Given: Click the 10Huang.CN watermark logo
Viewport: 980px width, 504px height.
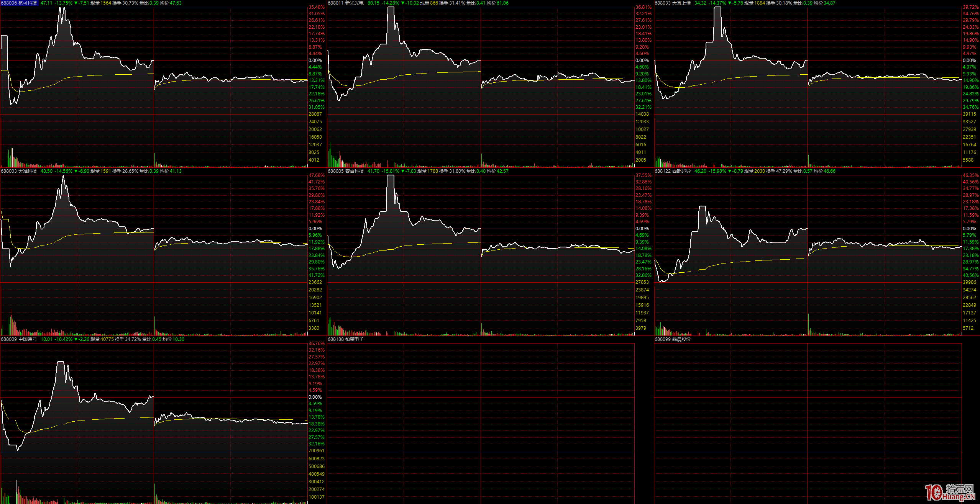Looking at the screenshot, I should (x=950, y=492).
